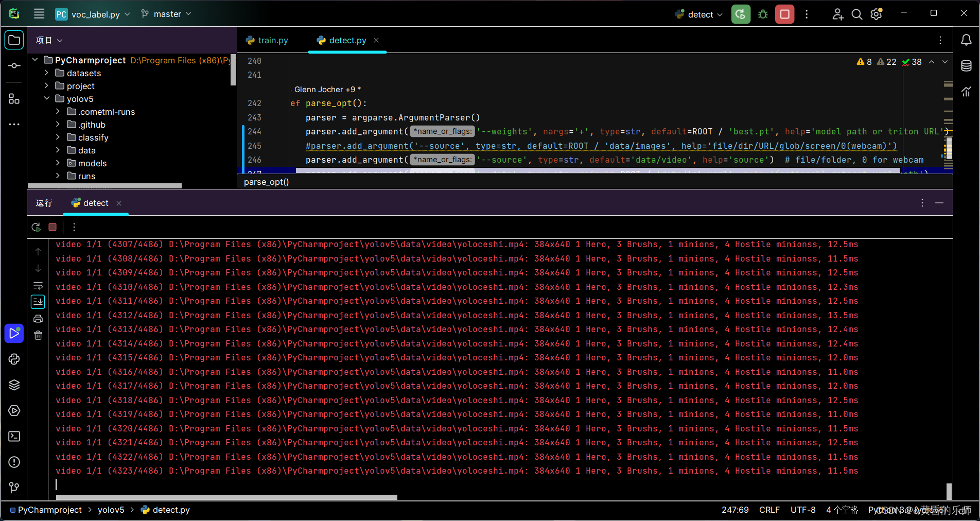Viewport: 980px width, 521px height.
Task: Stop the running detect process
Action: (52, 227)
